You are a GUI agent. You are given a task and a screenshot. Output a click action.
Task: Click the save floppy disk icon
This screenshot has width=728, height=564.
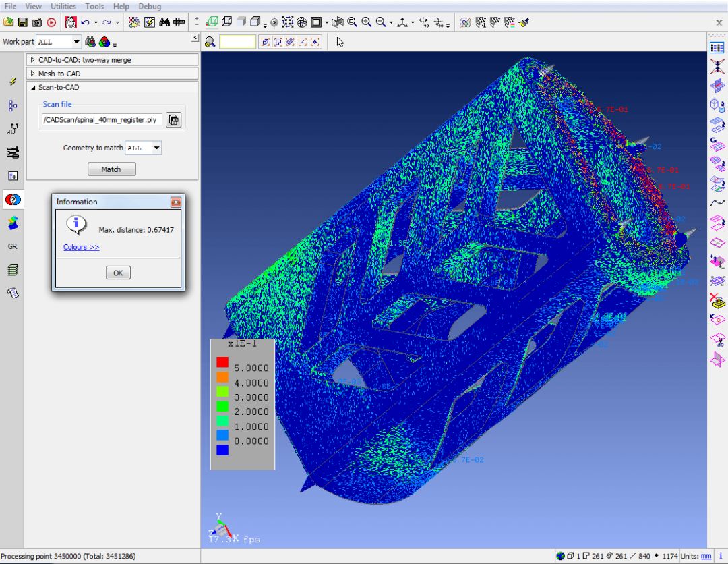coord(22,22)
